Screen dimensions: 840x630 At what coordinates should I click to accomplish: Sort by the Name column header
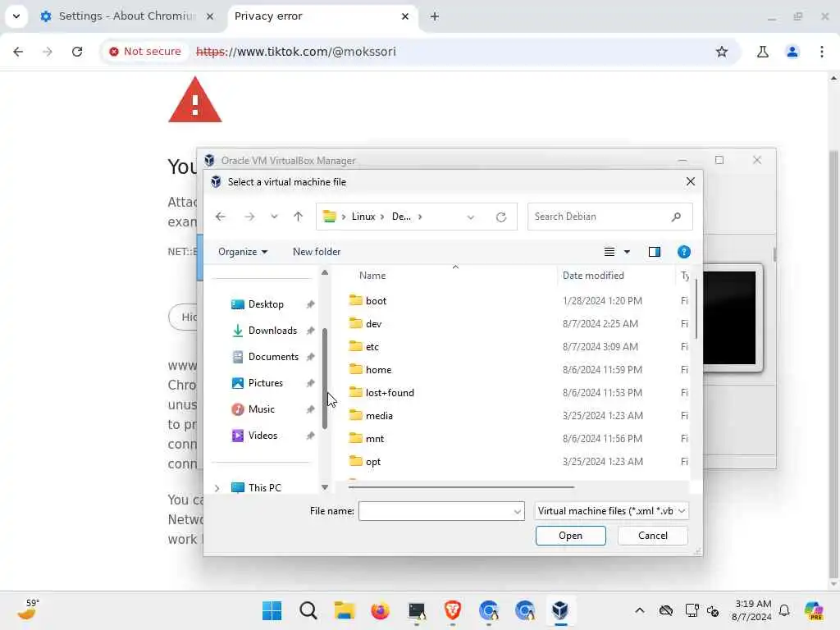pyautogui.click(x=372, y=276)
